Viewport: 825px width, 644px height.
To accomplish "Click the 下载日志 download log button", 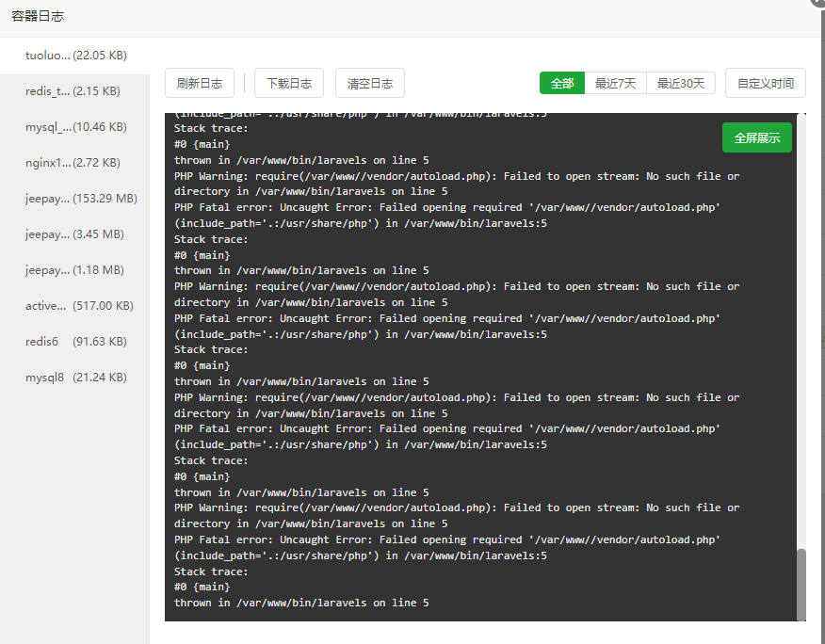I will (289, 83).
